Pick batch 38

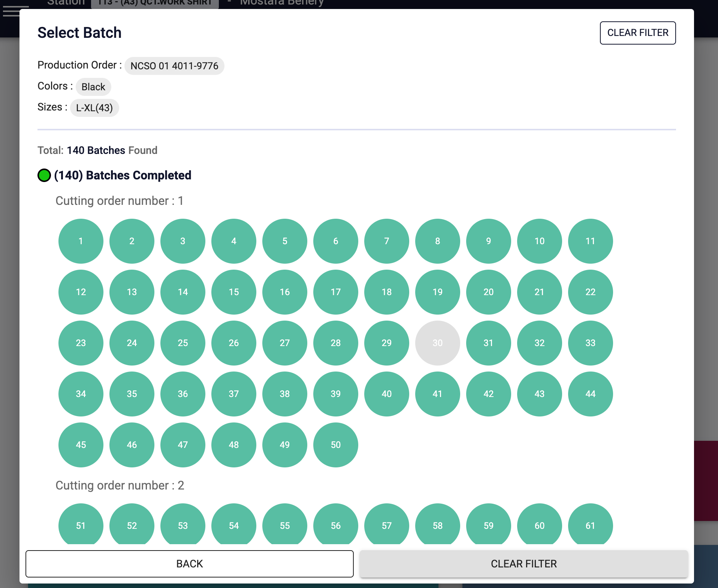pyautogui.click(x=285, y=394)
